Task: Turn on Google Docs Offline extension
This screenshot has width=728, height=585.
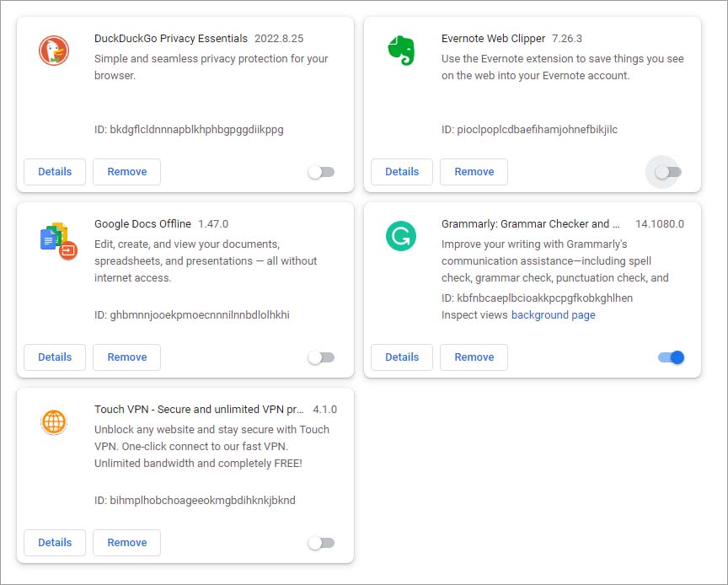Action: coord(321,357)
